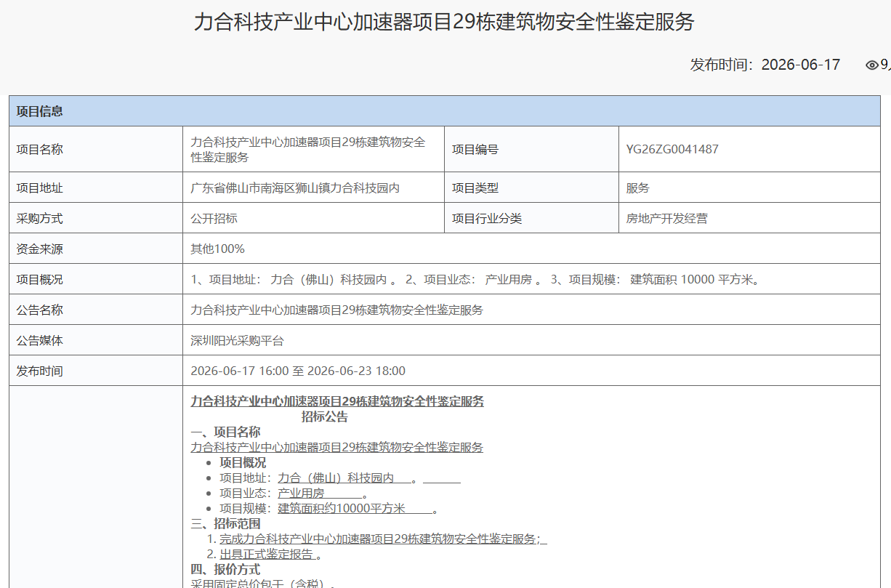Click bullet heading 项目概况
This screenshot has width=891, height=588.
pyautogui.click(x=243, y=463)
